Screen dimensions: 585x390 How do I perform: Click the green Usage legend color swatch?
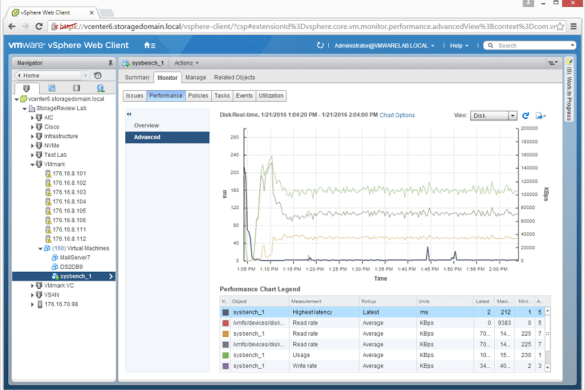point(225,355)
